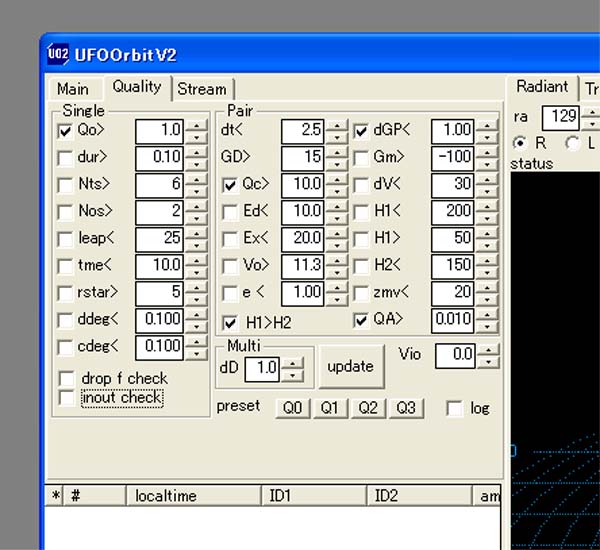The height and width of the screenshot is (550, 600).
Task: Click the dD value field
Action: [262, 369]
